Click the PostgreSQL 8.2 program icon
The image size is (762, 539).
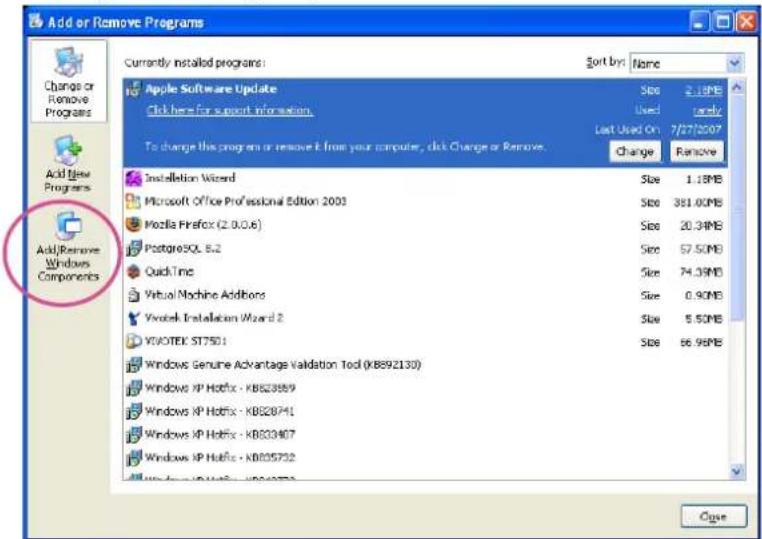133,248
